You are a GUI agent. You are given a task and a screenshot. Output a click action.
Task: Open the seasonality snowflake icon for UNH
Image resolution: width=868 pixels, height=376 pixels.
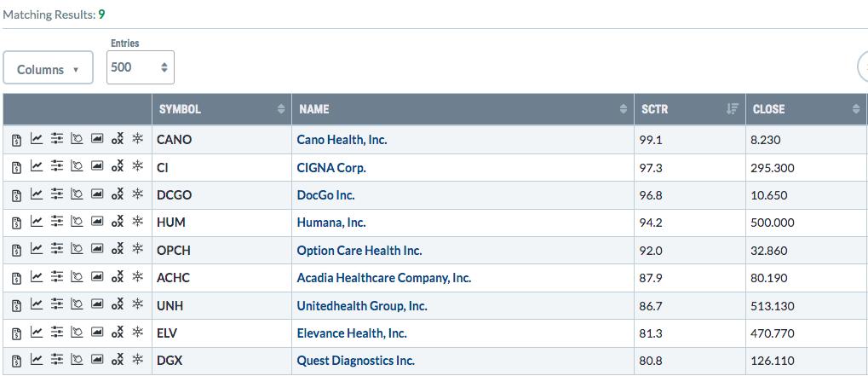pos(138,305)
